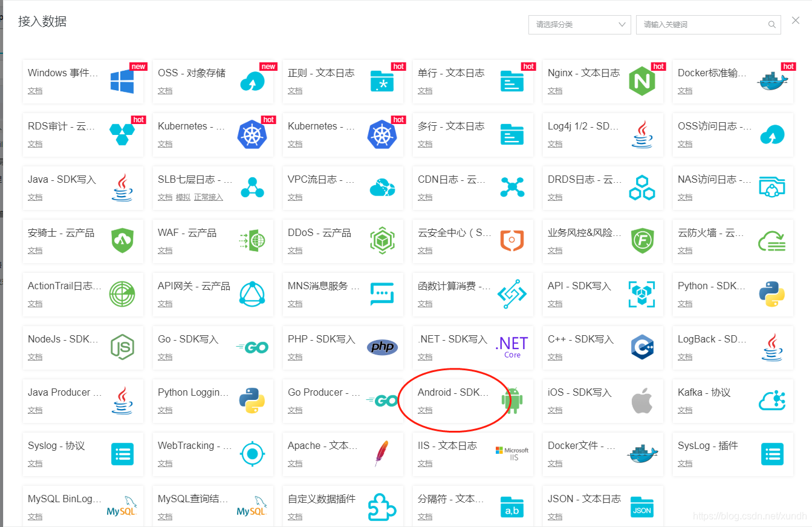Click the 'Go Producer' card title
This screenshot has width=812, height=527.
(x=324, y=392)
